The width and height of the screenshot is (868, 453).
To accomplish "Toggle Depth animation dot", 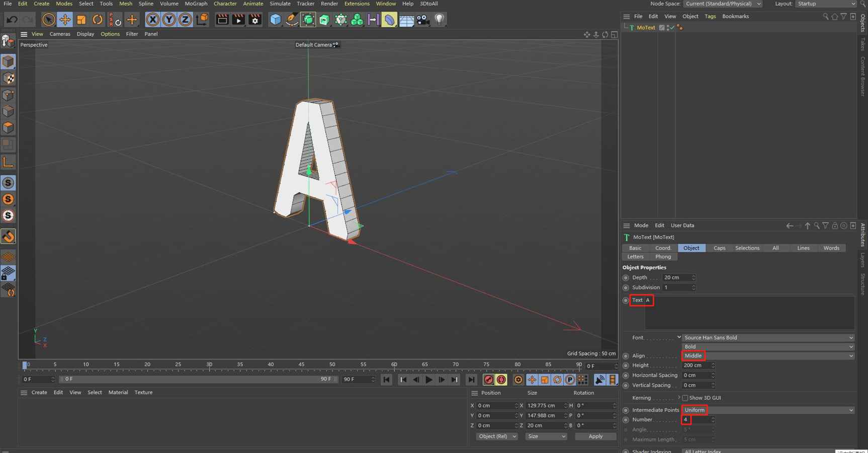I will (x=626, y=278).
